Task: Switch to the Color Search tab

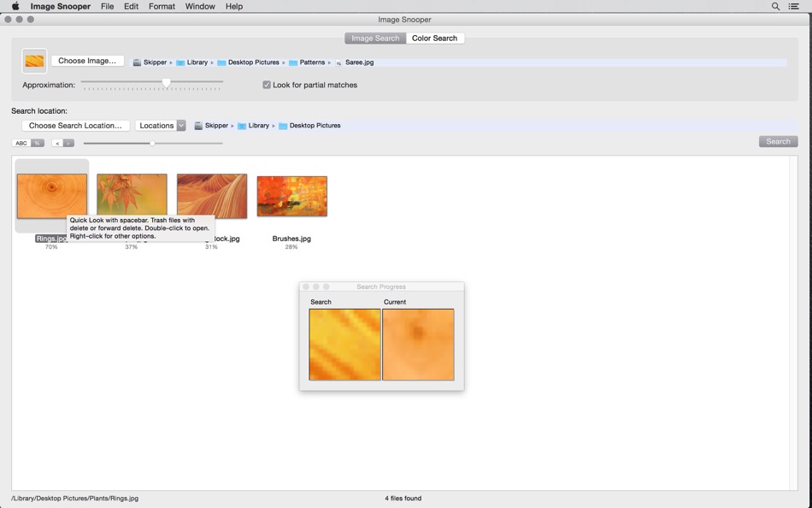Action: point(434,38)
